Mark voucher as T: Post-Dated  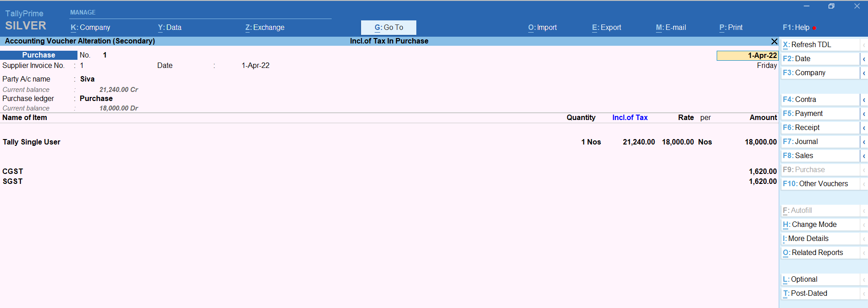point(820,294)
